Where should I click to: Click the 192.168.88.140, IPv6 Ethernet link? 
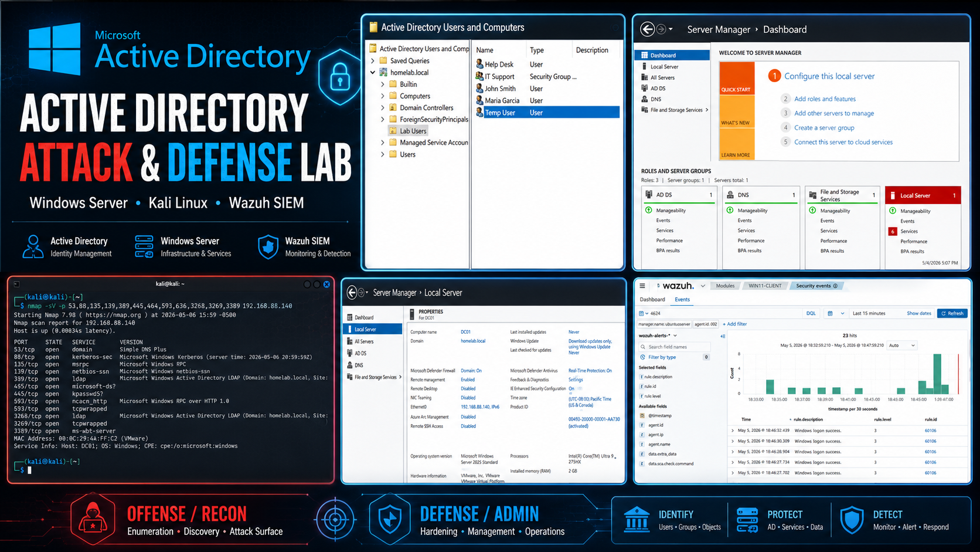pos(480,407)
